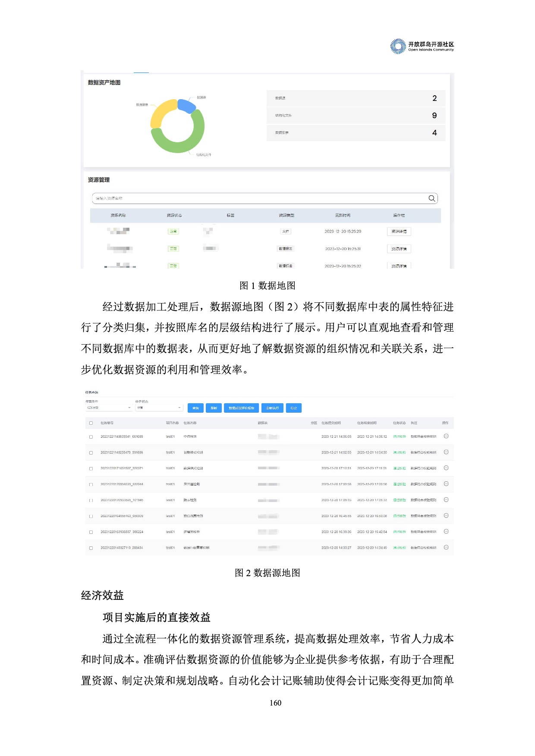The width and height of the screenshot is (535, 756).
Task: Check the box for task 20231221140605541
Action: pyautogui.click(x=91, y=437)
